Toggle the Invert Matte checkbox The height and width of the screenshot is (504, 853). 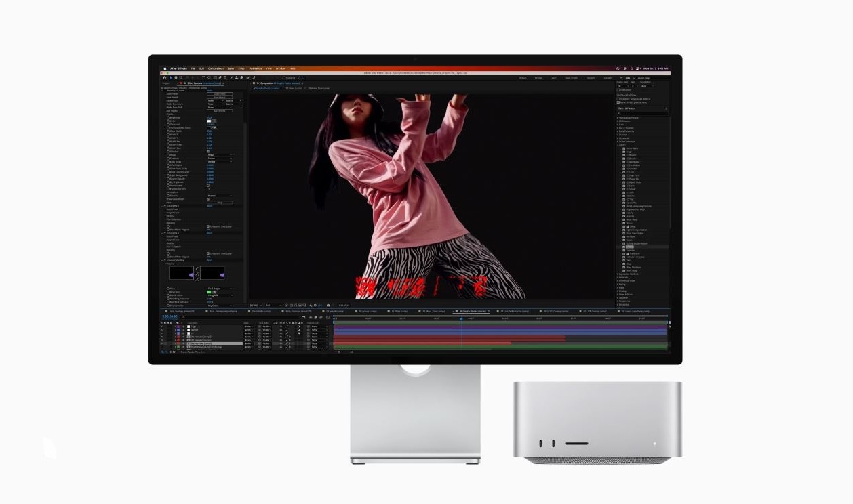pyautogui.click(x=208, y=186)
